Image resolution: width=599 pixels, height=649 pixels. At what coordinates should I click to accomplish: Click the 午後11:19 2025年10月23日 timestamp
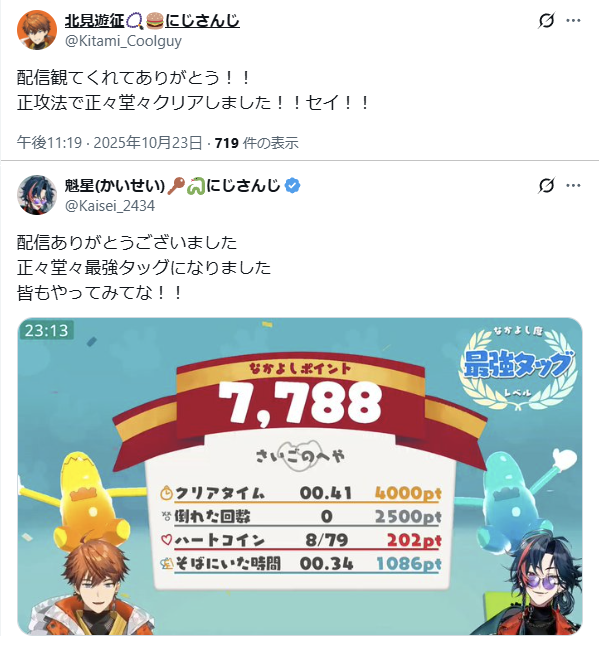(x=110, y=143)
